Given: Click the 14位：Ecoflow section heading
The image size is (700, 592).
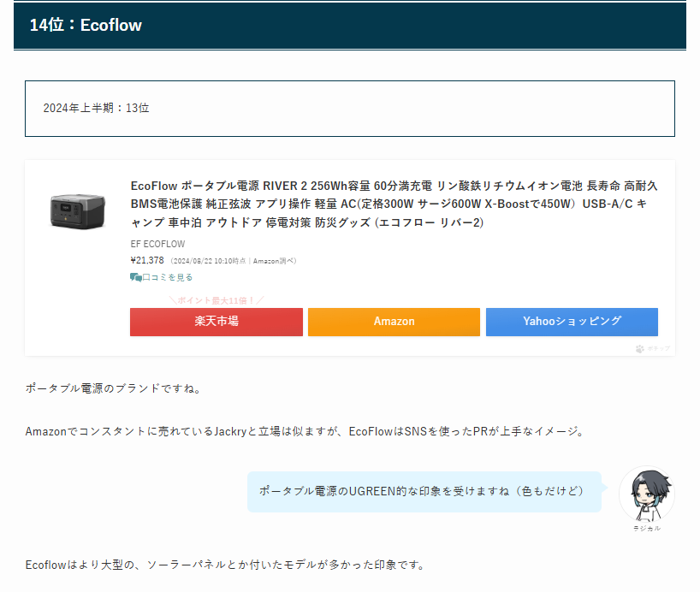Looking at the screenshot, I should [86, 26].
